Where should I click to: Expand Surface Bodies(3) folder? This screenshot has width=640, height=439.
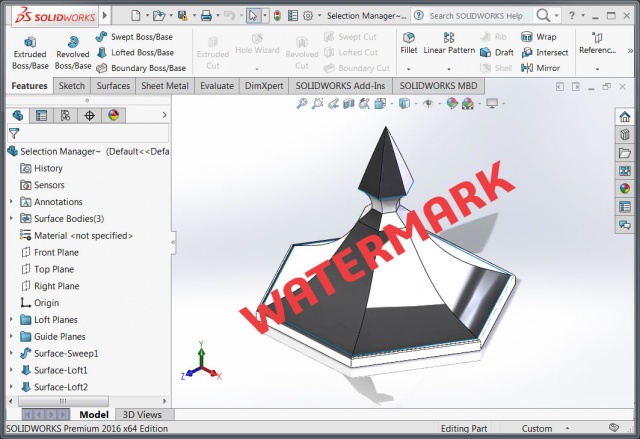(x=11, y=218)
